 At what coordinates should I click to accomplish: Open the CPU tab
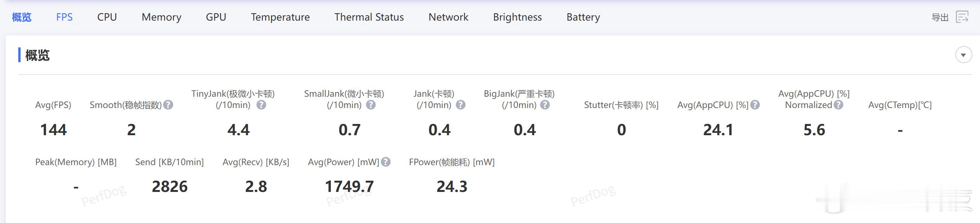tap(107, 17)
